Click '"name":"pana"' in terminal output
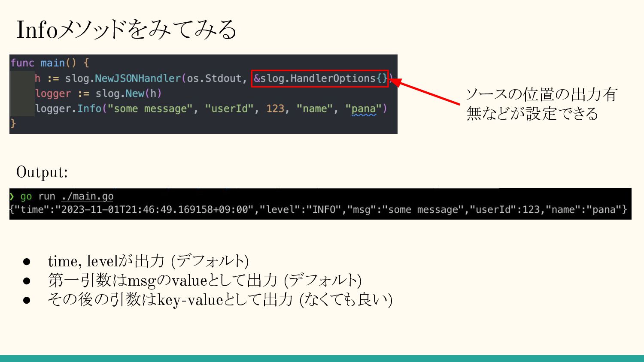 [x=583, y=210]
